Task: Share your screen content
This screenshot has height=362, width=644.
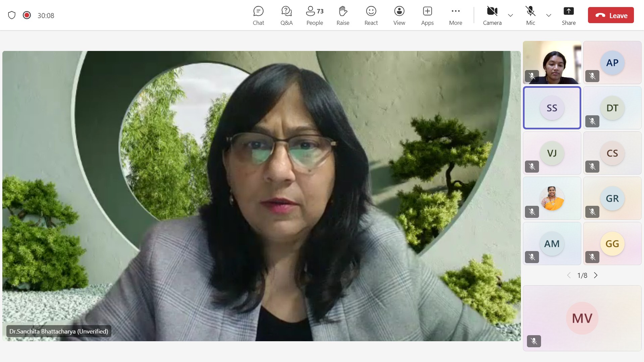Action: pyautogui.click(x=569, y=15)
